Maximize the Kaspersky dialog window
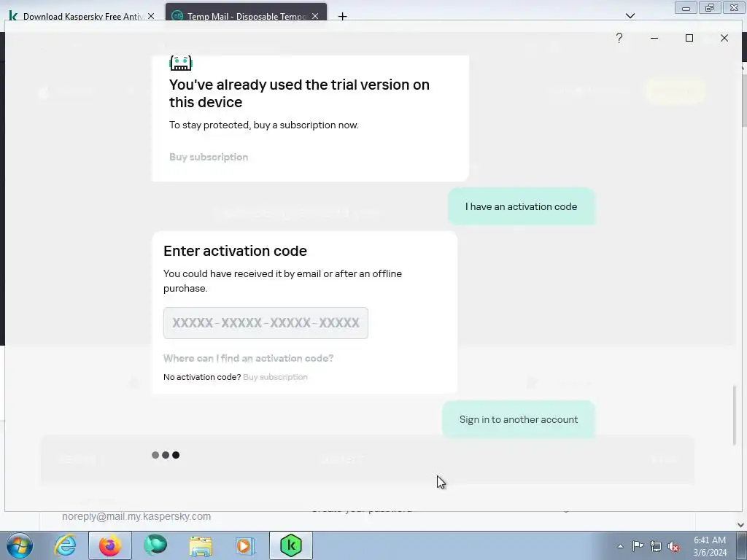The width and height of the screenshot is (747, 560). (689, 38)
